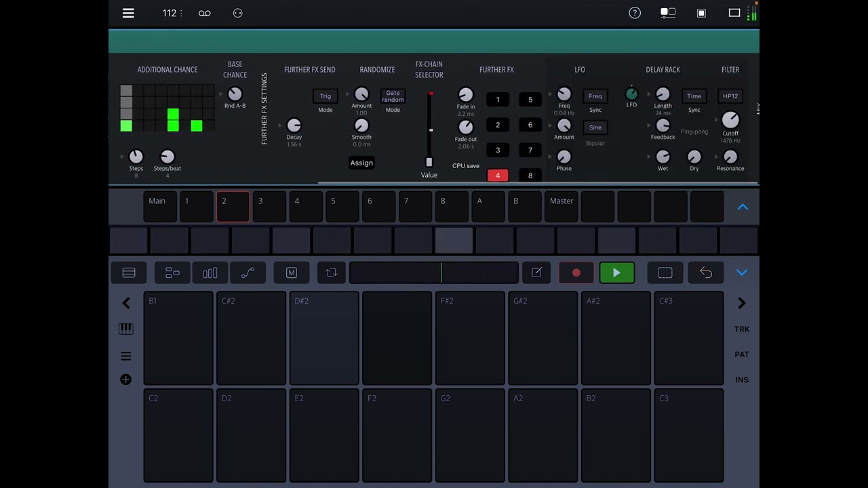
Task: Tap the C#2 drum pad
Action: [251, 339]
